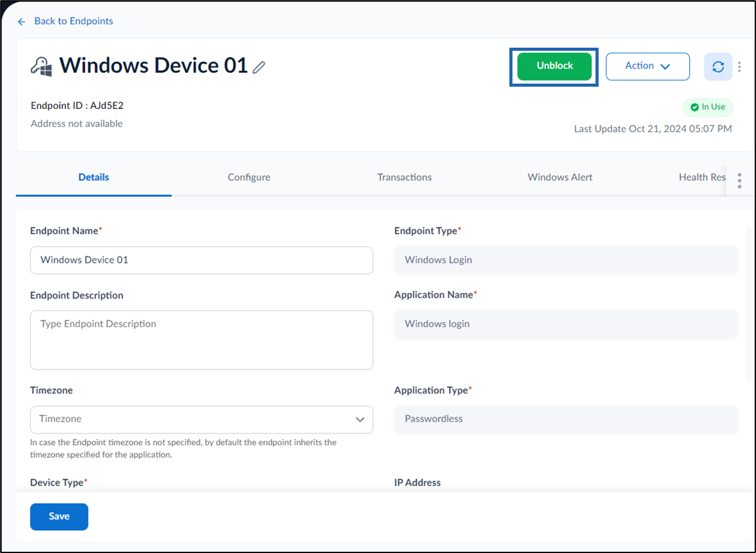Click the Windows Device 01 title

pos(153,66)
